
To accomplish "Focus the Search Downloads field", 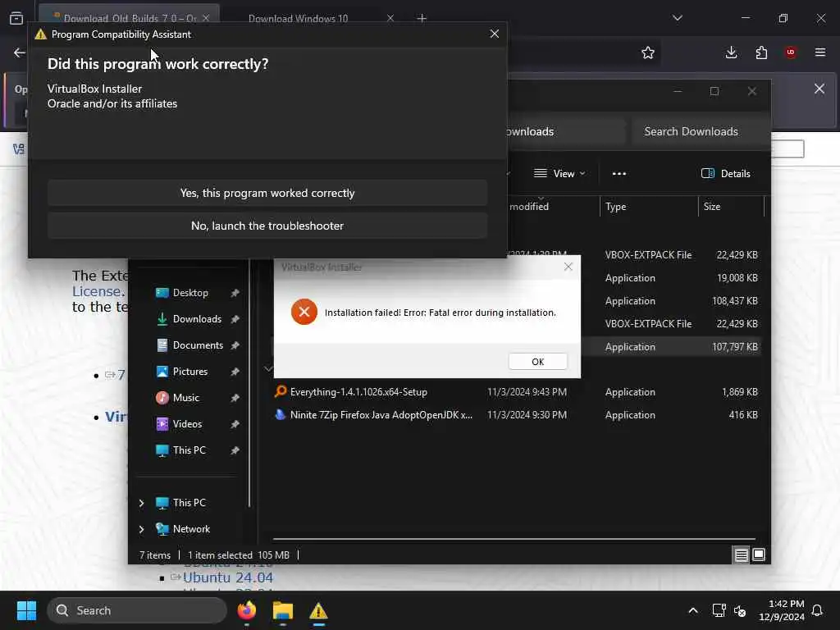I will (699, 131).
